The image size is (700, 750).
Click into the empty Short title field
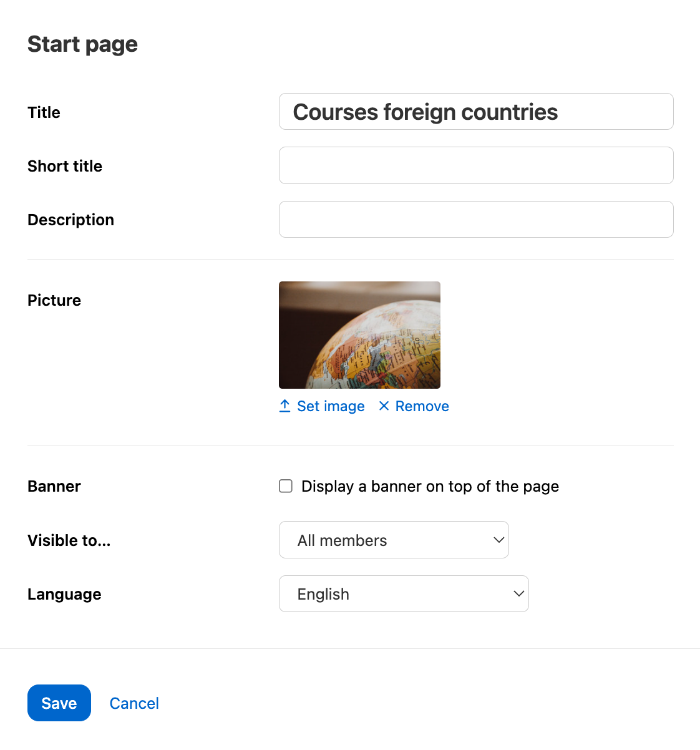coord(475,165)
